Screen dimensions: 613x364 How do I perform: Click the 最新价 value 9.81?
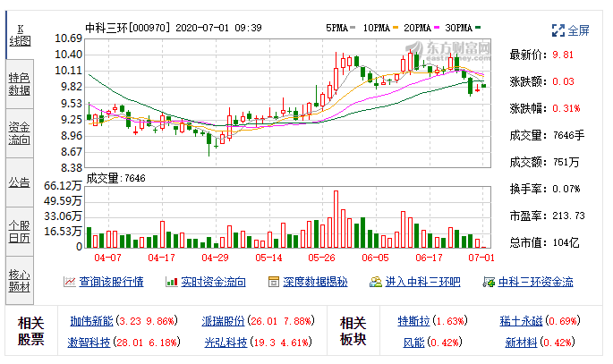[563, 55]
